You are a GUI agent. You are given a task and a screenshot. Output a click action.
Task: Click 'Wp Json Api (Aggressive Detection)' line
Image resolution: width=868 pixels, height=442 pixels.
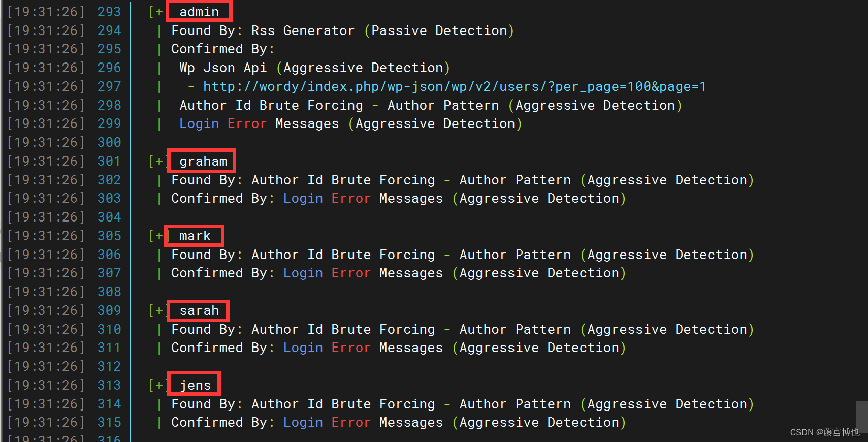[x=314, y=68]
